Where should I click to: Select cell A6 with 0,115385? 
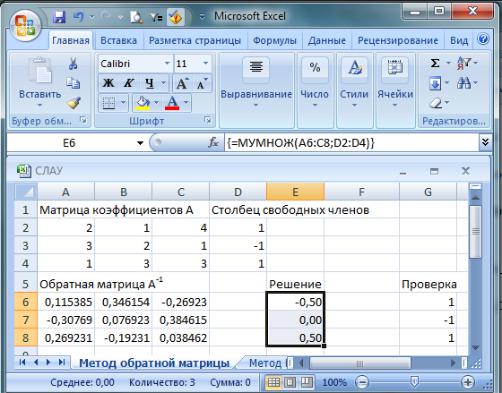[66, 302]
